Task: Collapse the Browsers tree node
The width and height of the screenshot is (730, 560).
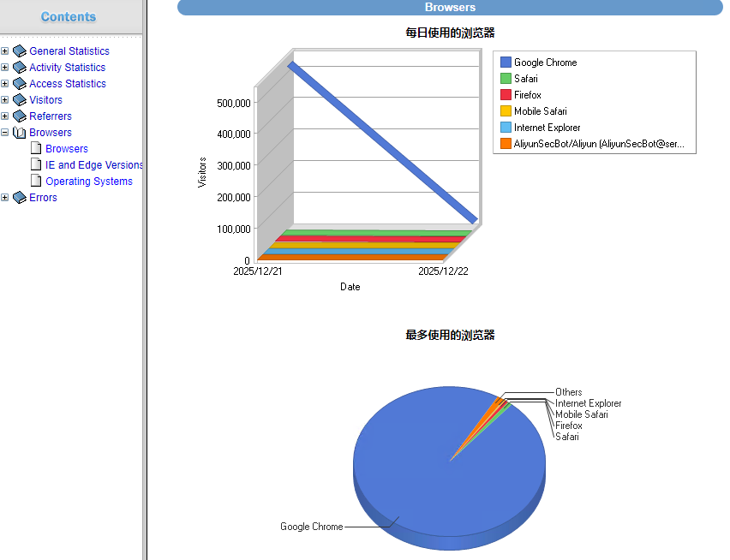Action: click(5, 133)
